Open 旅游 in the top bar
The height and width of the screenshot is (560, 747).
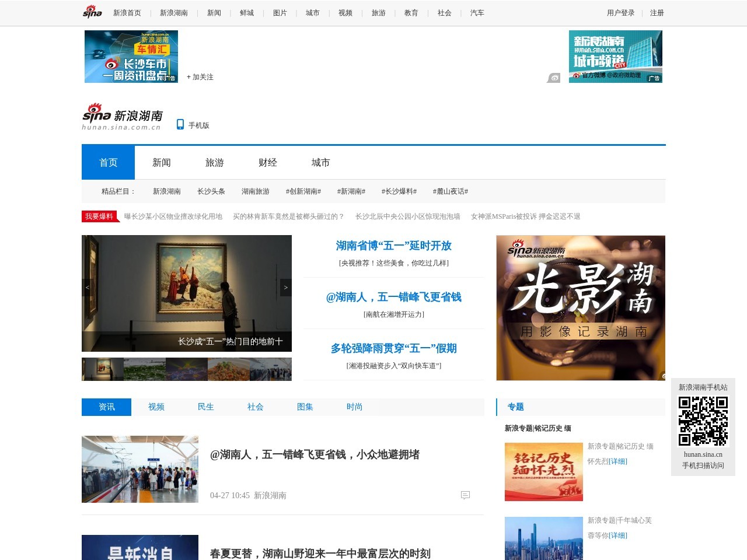pyautogui.click(x=379, y=13)
